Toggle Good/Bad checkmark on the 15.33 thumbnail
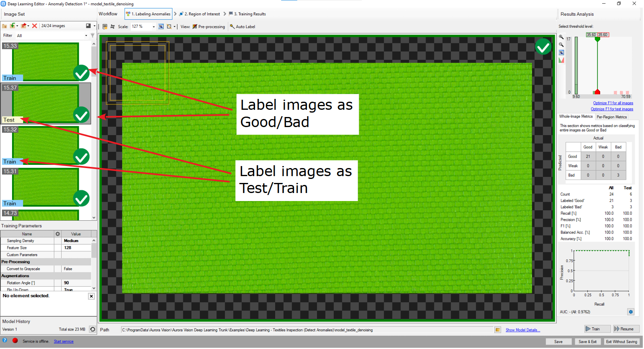This screenshot has width=644, height=349. 81,73
